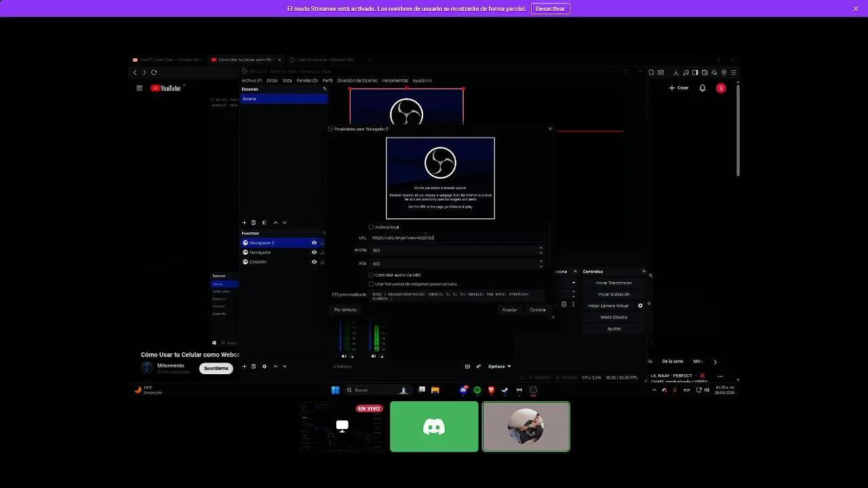Check the Archivo local checkbox
The height and width of the screenshot is (488, 868).
click(x=371, y=227)
